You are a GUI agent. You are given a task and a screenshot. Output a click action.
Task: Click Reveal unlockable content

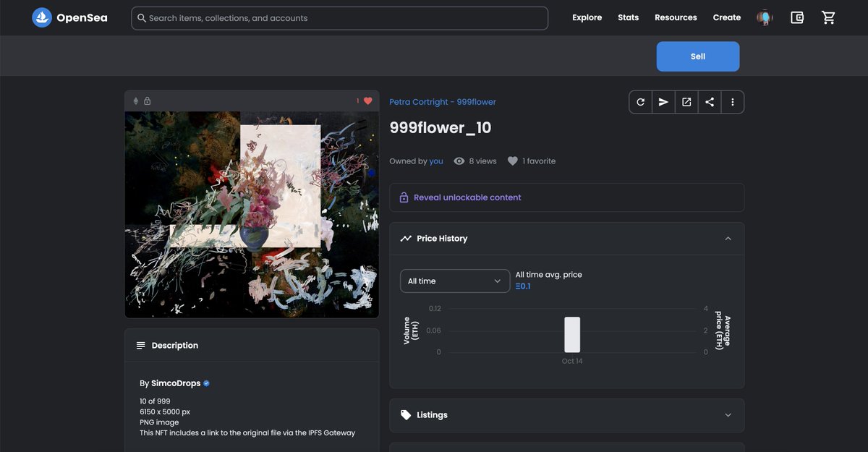467,197
